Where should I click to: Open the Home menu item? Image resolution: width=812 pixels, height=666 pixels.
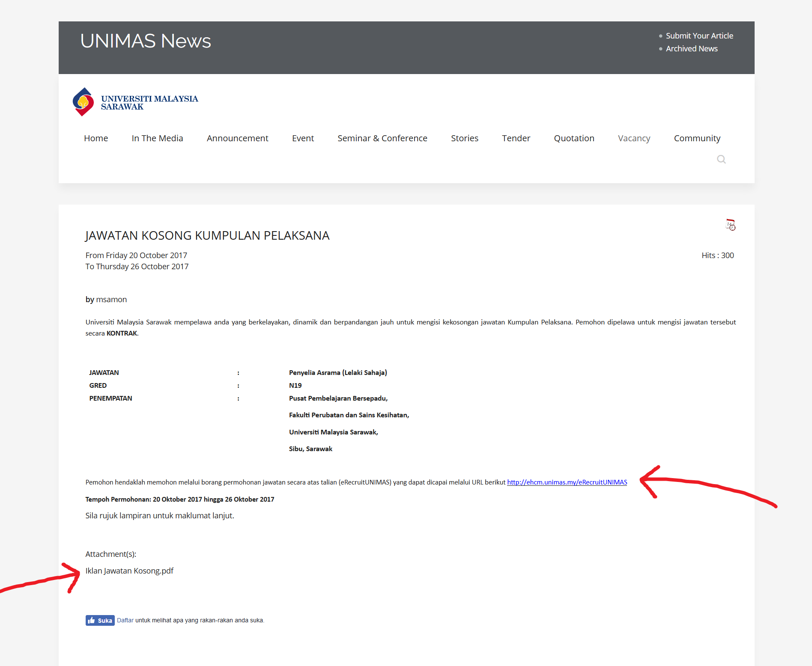pyautogui.click(x=96, y=138)
